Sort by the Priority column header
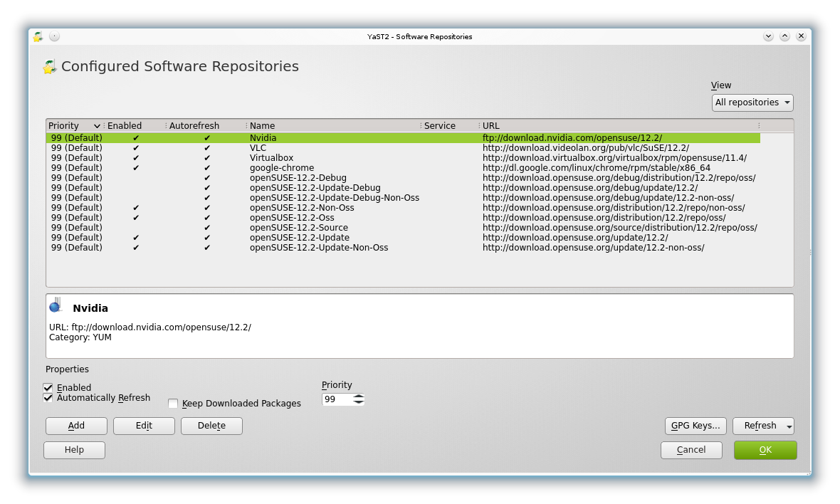The width and height of the screenshot is (840, 504). tap(75, 126)
